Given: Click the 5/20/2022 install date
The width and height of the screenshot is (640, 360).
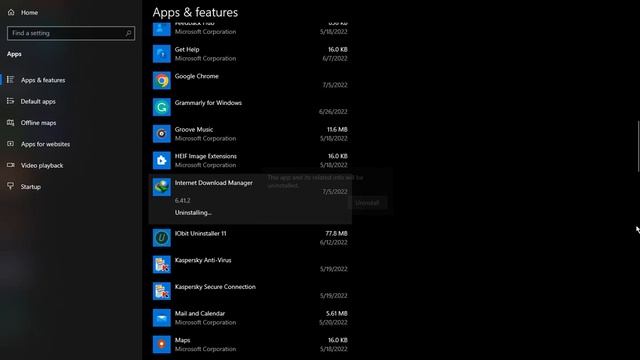Looking at the screenshot, I should [x=333, y=322].
